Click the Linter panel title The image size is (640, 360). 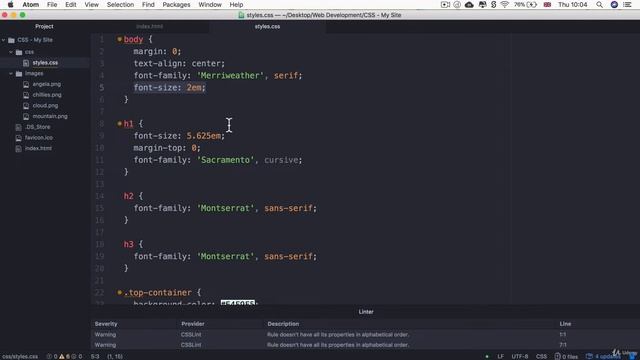click(x=366, y=312)
